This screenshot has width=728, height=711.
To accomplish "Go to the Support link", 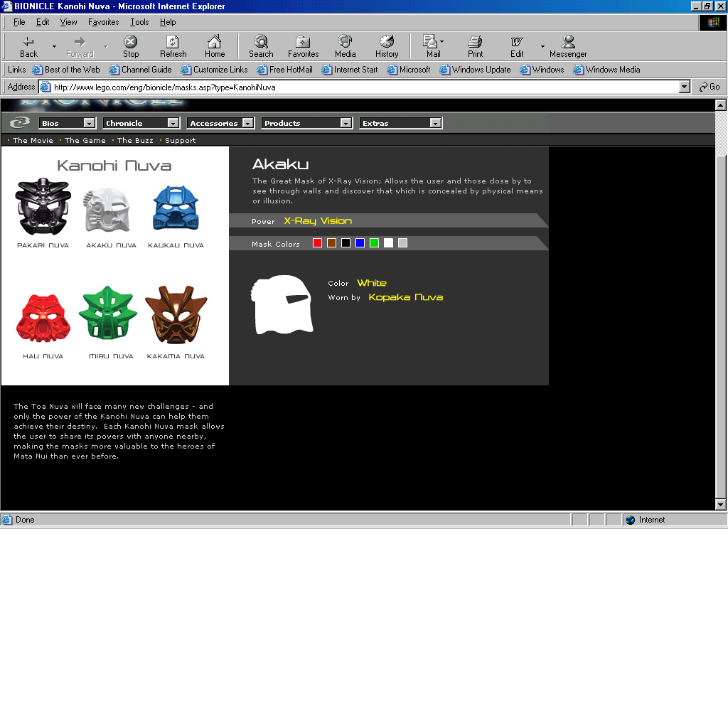I will 180,140.
